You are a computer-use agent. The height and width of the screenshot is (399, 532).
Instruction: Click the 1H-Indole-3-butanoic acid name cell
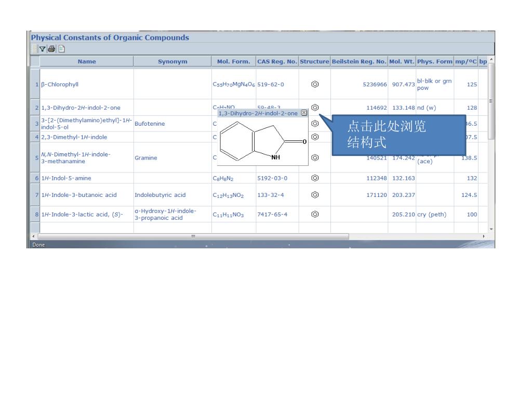[x=87, y=195]
